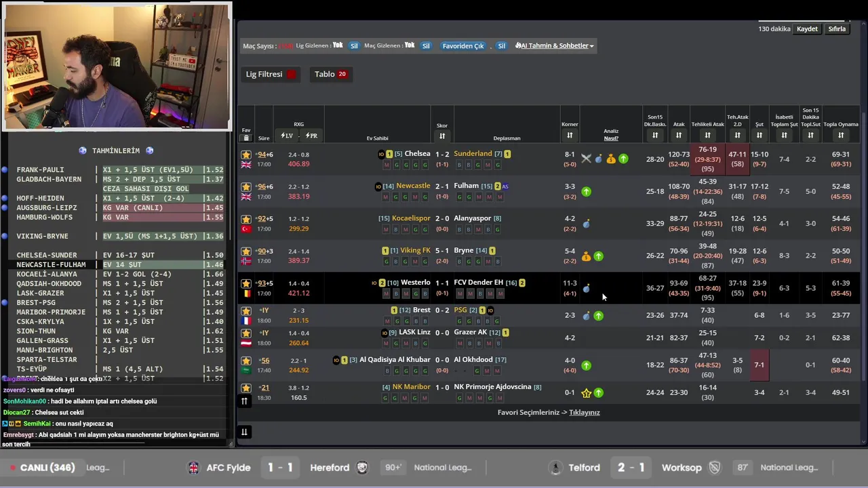868x488 pixels.
Task: Click the Norway flag in Viking FK row
Action: point(245,261)
